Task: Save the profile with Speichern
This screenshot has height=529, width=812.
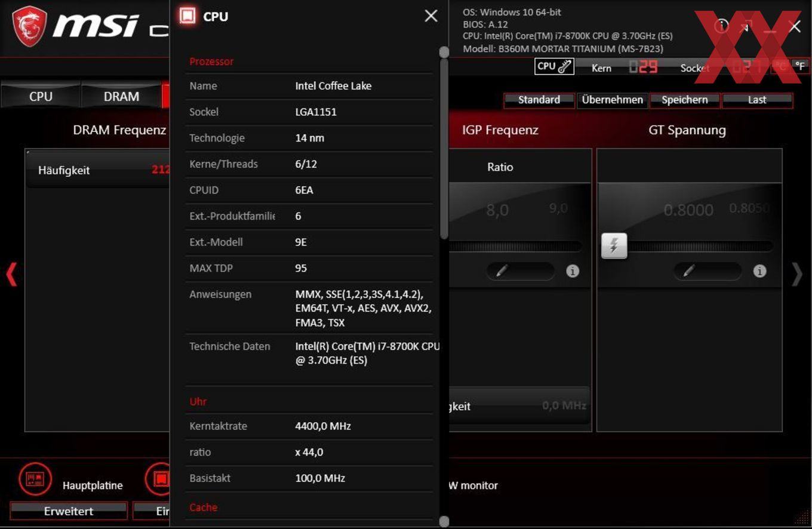Action: pyautogui.click(x=685, y=100)
